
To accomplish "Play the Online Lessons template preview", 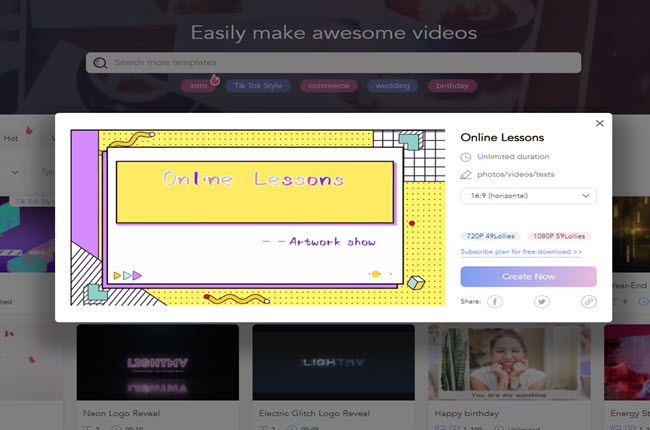I will [x=257, y=218].
